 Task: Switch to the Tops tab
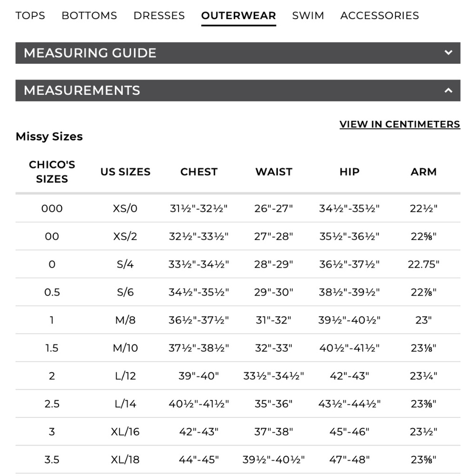tap(30, 15)
